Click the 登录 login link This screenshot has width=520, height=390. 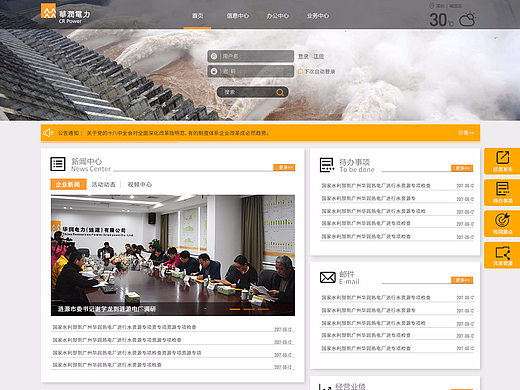coord(303,56)
